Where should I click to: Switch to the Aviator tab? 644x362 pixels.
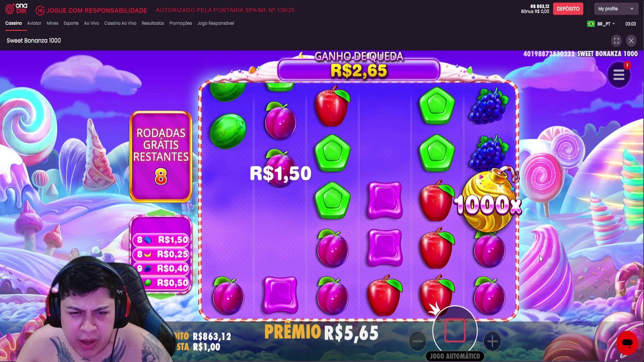[x=34, y=23]
